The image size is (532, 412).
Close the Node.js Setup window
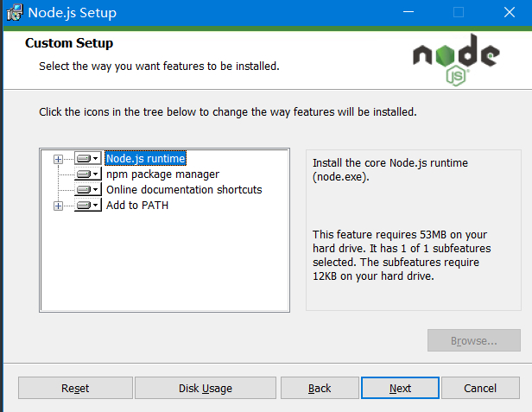[509, 13]
